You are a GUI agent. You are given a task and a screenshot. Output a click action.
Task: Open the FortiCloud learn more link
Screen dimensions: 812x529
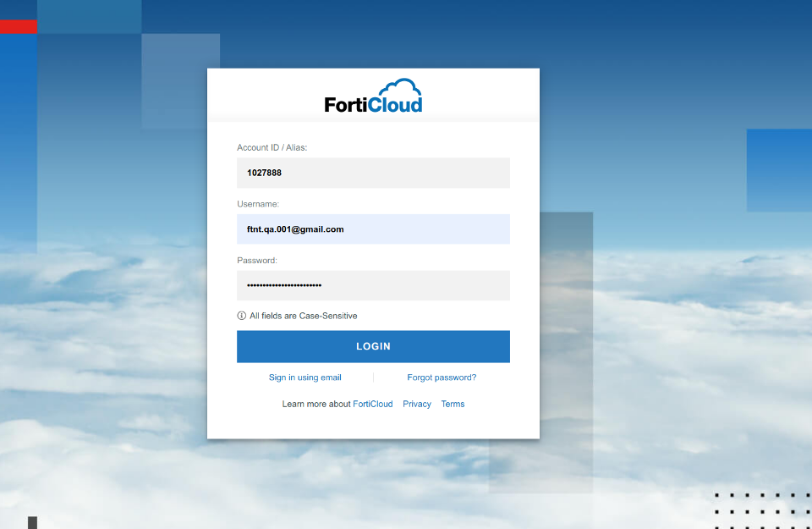tap(373, 404)
